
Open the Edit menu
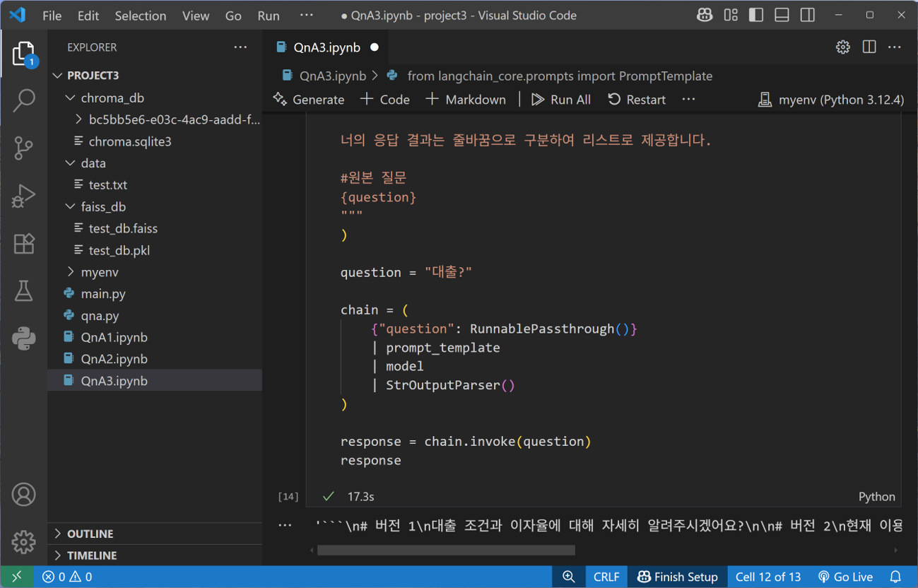click(x=88, y=16)
